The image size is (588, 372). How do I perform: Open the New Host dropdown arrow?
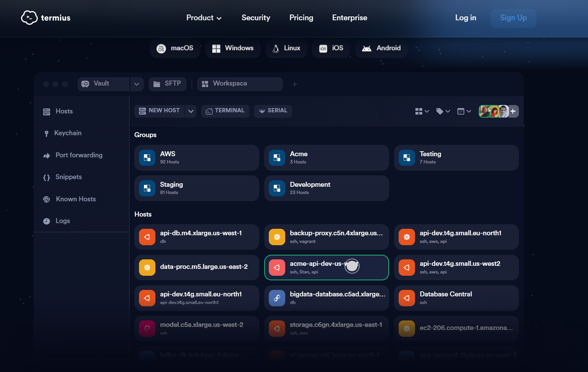pos(191,111)
